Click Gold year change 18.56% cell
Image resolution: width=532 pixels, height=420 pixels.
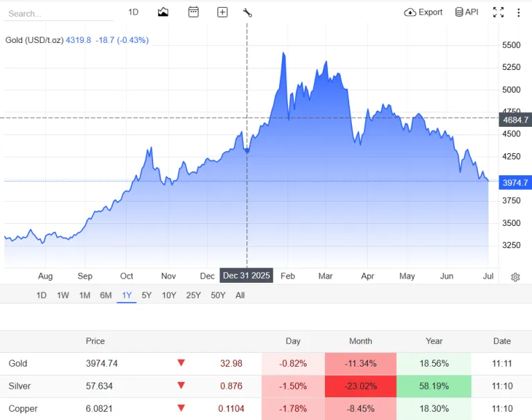[x=434, y=364]
